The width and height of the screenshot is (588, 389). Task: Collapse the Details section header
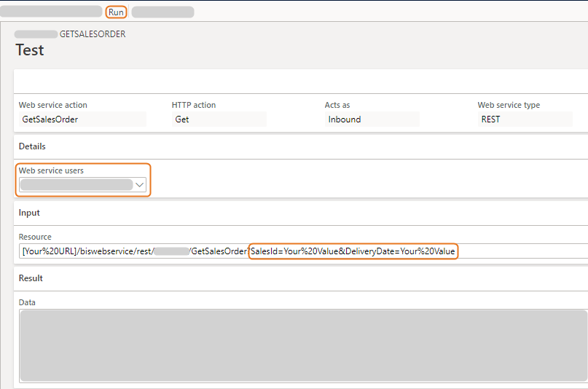pos(32,146)
